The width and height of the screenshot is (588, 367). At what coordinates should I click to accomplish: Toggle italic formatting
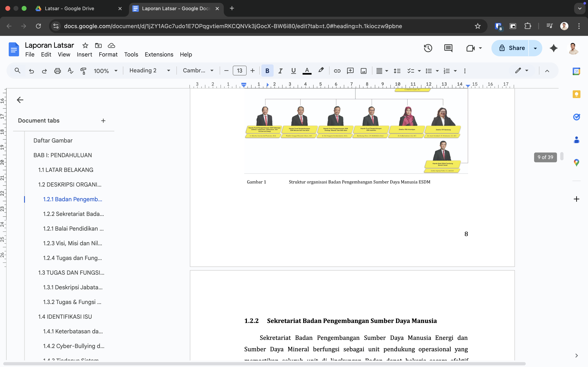coord(280,71)
